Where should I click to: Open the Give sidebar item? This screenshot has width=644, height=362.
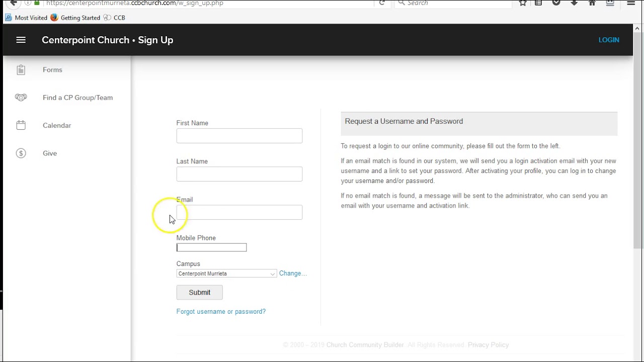pos(50,153)
